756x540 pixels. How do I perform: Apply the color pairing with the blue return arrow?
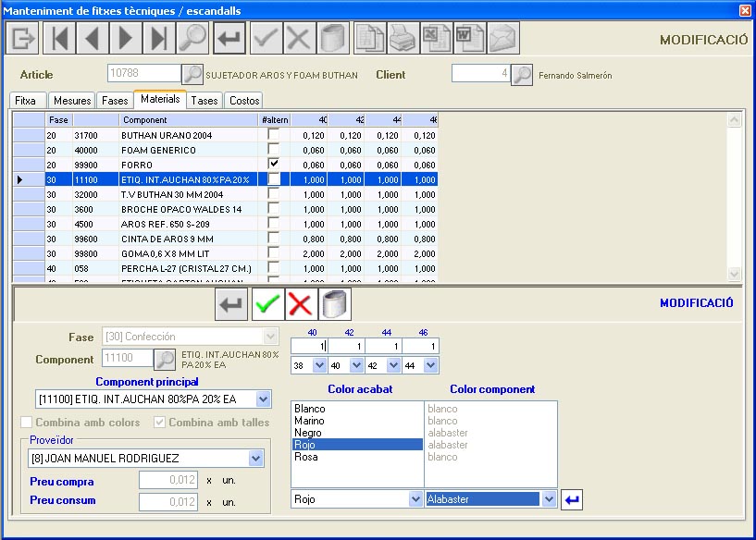[x=572, y=499]
